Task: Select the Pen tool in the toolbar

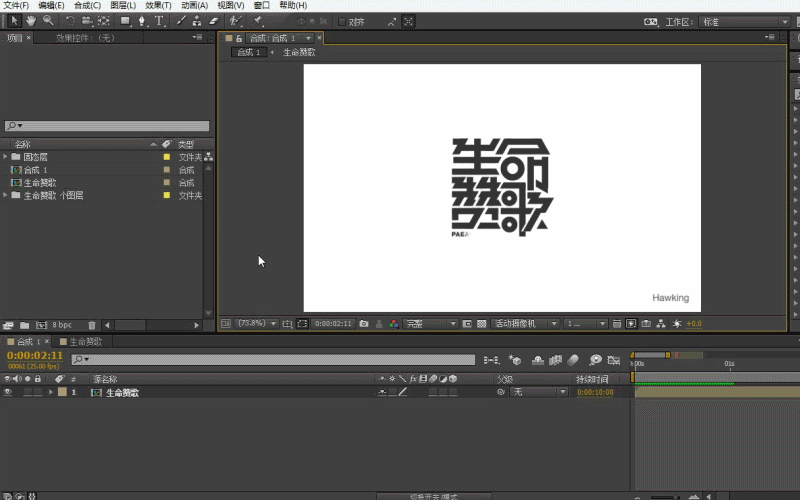Action: pyautogui.click(x=141, y=20)
